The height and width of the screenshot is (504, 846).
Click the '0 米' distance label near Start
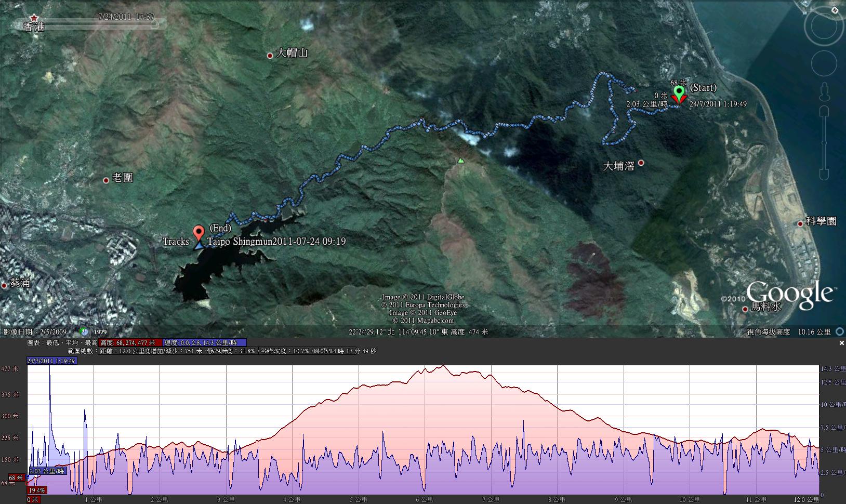click(660, 96)
